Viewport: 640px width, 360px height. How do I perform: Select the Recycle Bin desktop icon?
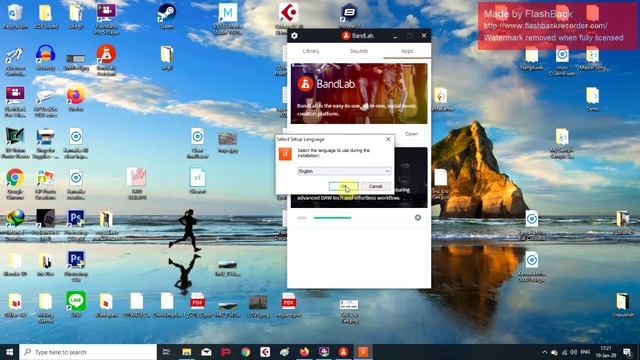[x=15, y=16]
